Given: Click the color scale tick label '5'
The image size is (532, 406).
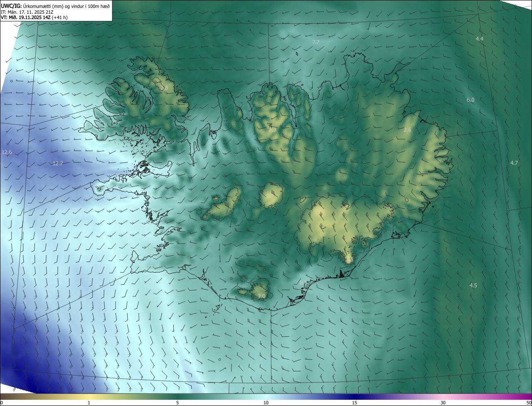Looking at the screenshot, I should pos(177,403).
